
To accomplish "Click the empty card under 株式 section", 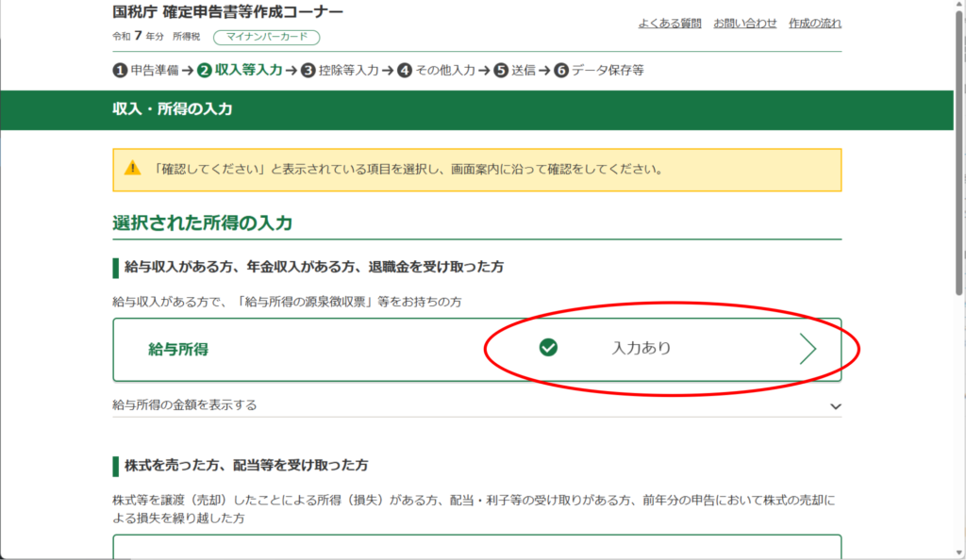I will 476,547.
